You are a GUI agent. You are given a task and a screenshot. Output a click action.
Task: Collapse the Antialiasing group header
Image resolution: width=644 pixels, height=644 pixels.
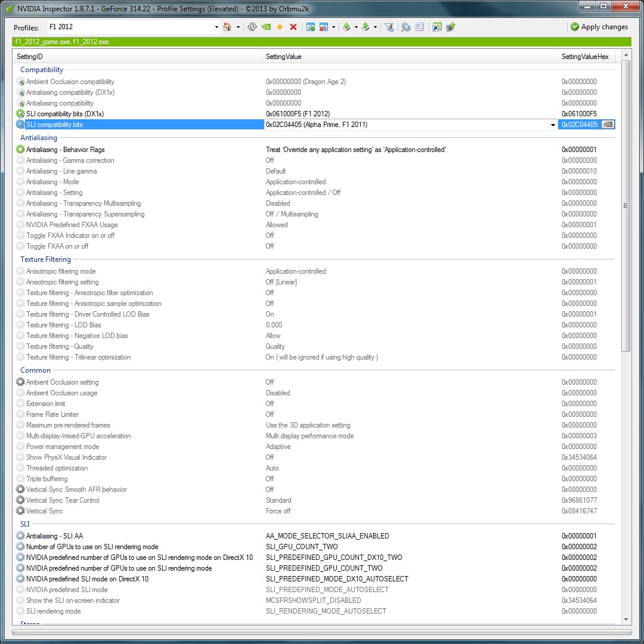click(x=39, y=138)
